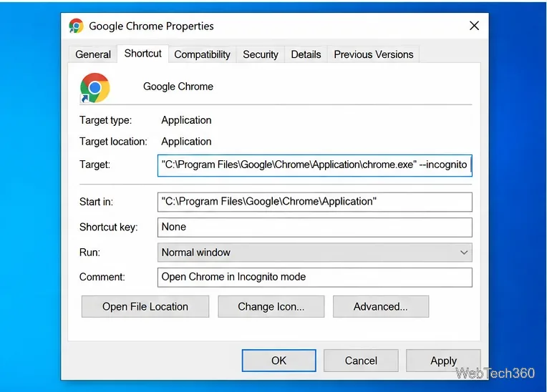This screenshot has width=547, height=392.
Task: Click the Comment: label
Action: click(x=102, y=277)
